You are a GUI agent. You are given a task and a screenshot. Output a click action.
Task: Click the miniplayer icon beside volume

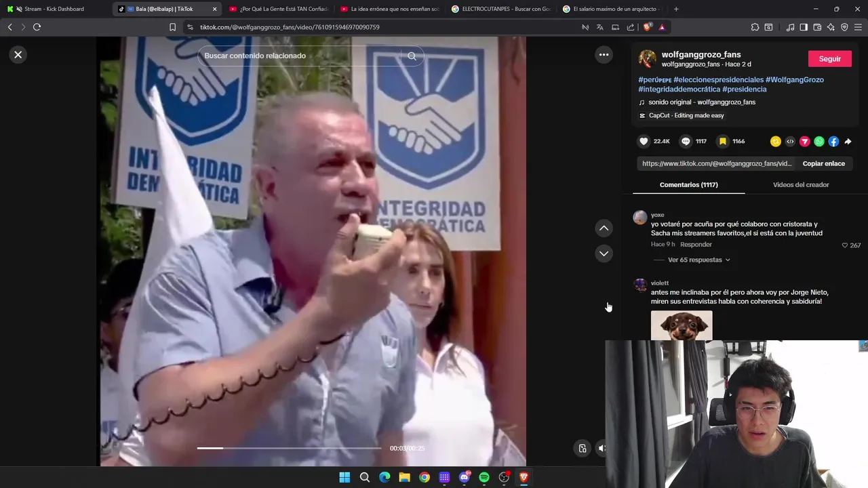(583, 448)
